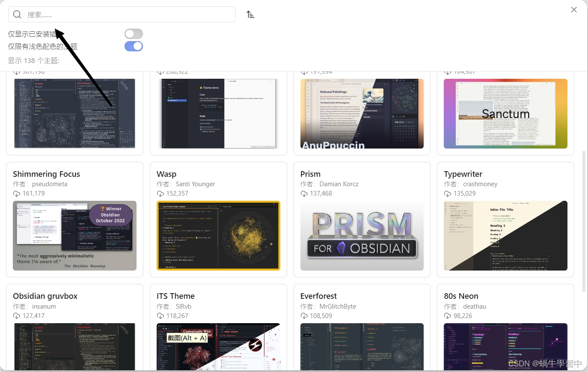Open the 80s Neon preview thumbnail

tap(505, 347)
